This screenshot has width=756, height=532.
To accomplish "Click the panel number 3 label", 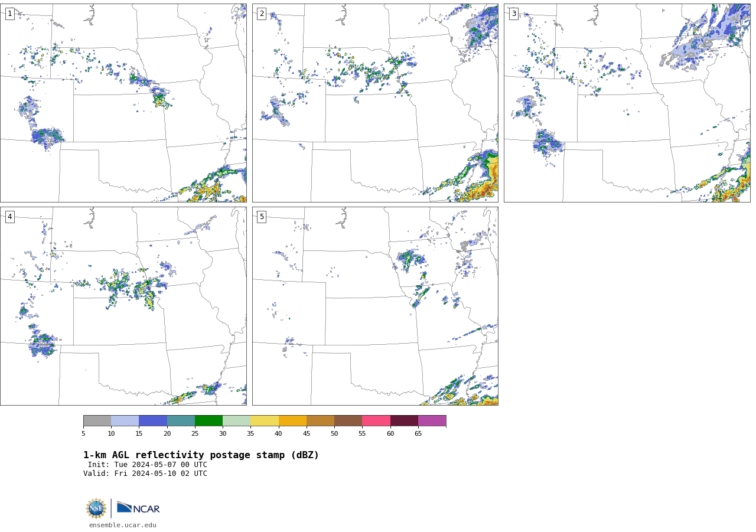I will [513, 14].
